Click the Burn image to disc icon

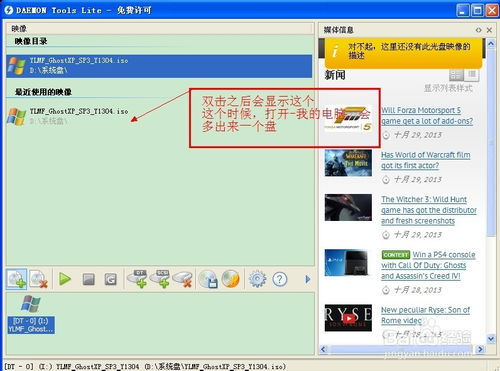coord(231,279)
